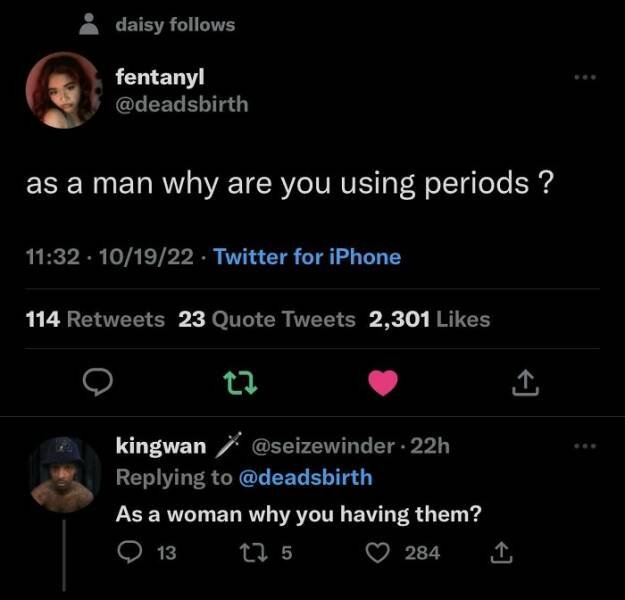Click the reply bubble icon showing 13 replies

(130, 553)
